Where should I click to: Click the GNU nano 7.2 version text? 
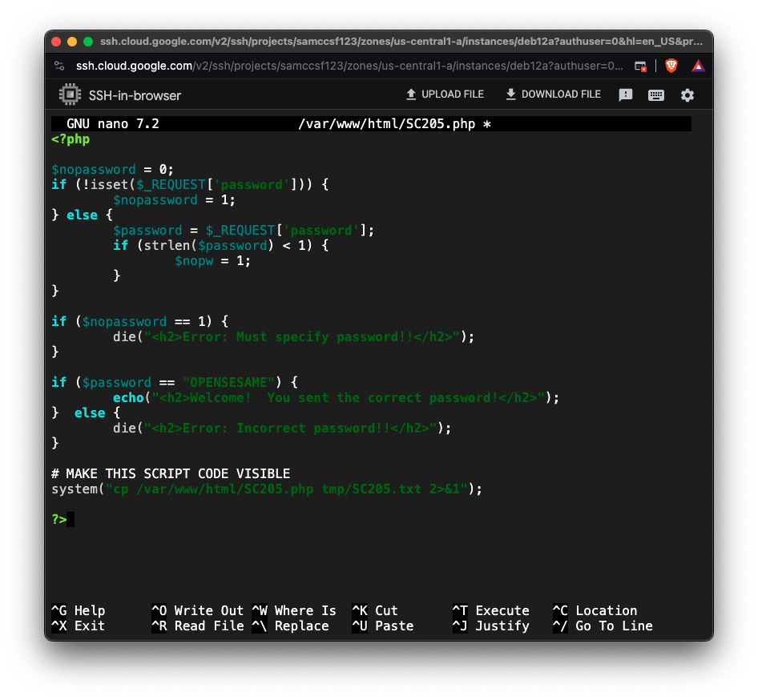click(x=113, y=123)
